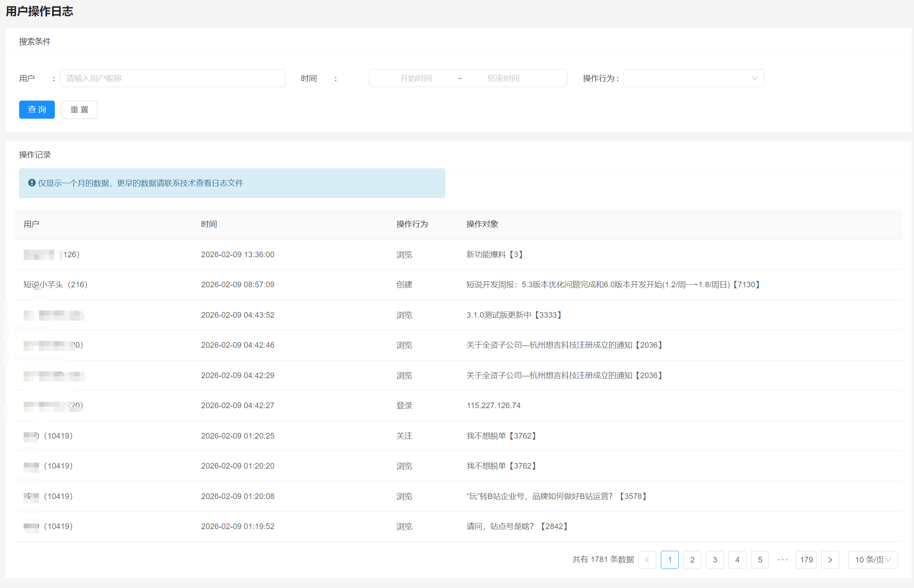Screen dimensions: 914x588
Task: Click the 时间 column header
Action: (x=209, y=224)
